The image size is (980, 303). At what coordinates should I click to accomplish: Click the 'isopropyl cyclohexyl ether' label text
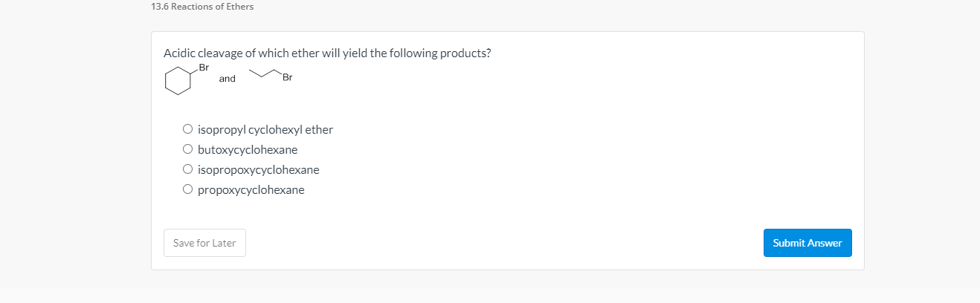pos(265,130)
